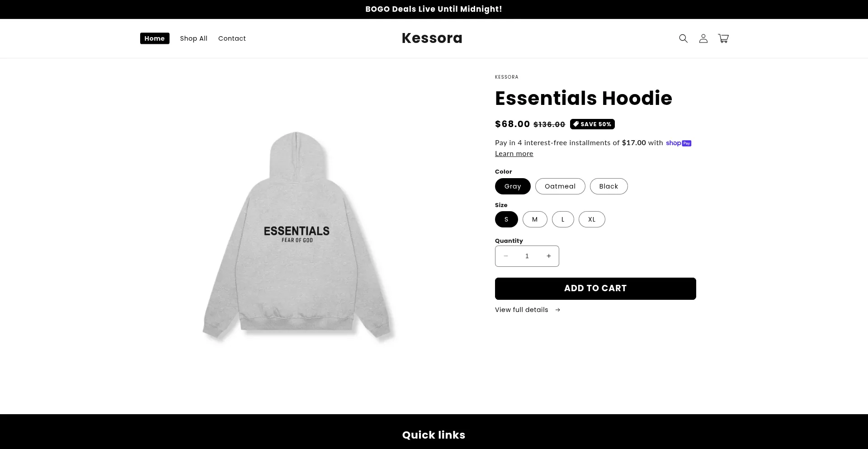Open the Contact page link
The width and height of the screenshot is (868, 449).
point(232,38)
